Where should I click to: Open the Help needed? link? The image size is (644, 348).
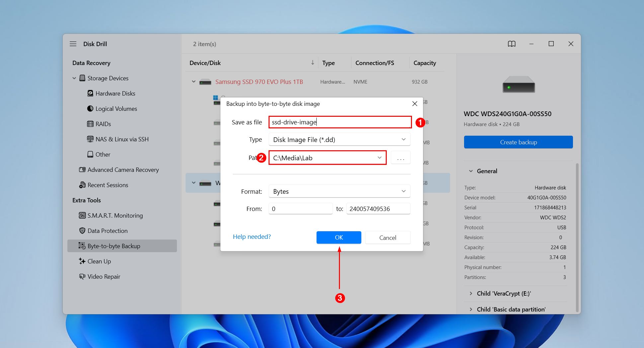[x=252, y=237]
